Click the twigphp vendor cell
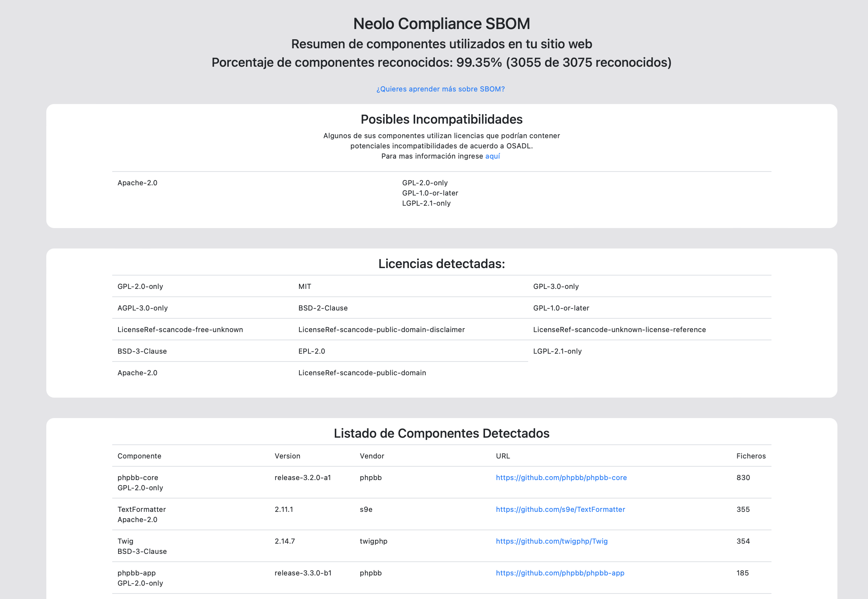This screenshot has height=599, width=868. [374, 541]
